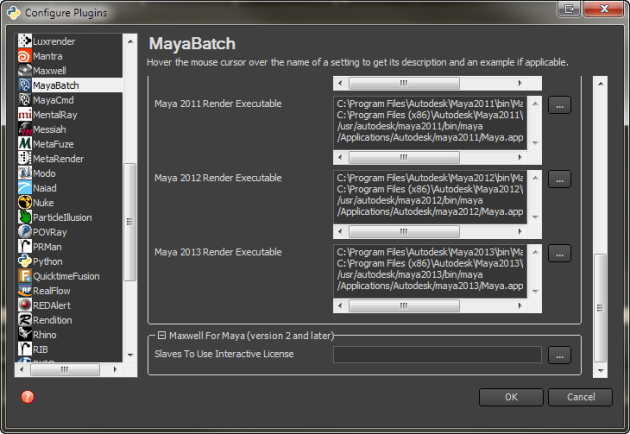Screen dimensions: 630x434
Task: Browse for the Maya 2011 Render Executable
Action: tap(559, 105)
